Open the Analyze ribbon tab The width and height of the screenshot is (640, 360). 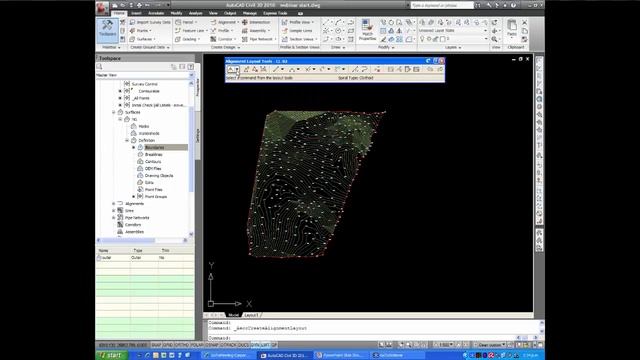point(196,13)
